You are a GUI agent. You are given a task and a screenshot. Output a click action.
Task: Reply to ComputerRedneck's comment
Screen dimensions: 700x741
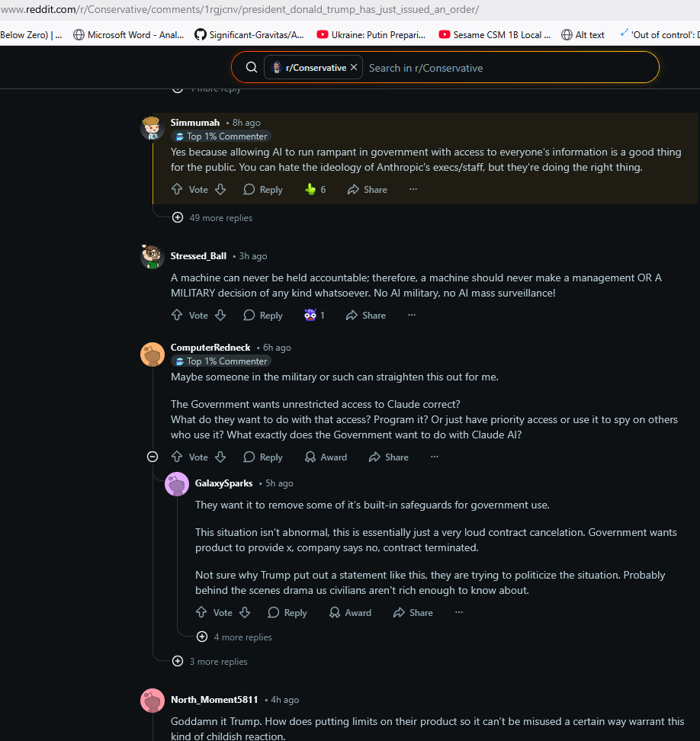click(263, 457)
